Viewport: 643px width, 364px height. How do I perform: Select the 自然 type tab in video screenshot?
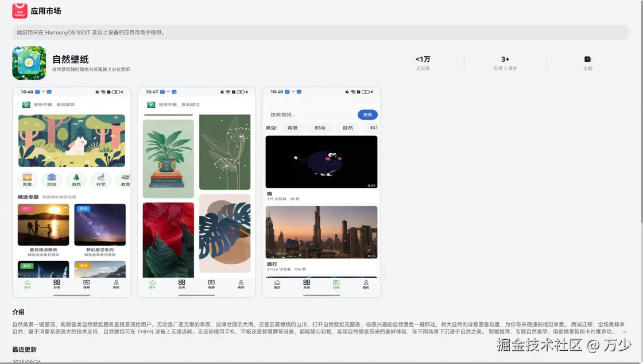click(x=348, y=128)
